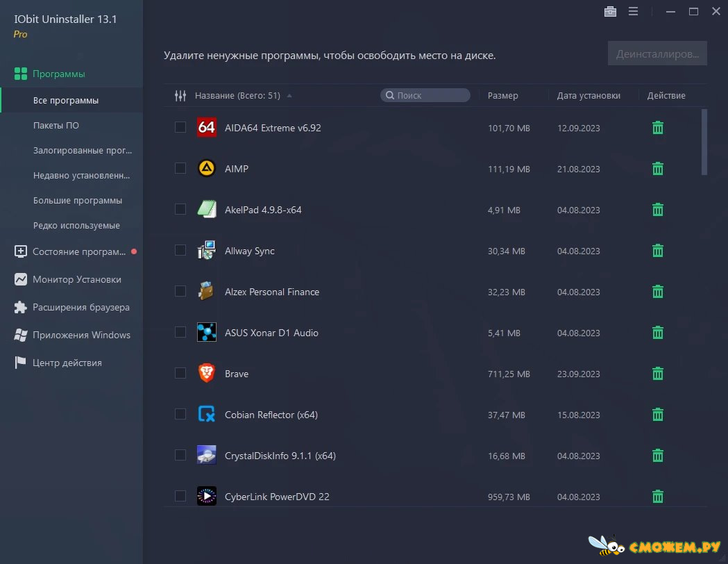Select ASUS Xonar D1 Audio checkbox

(180, 332)
